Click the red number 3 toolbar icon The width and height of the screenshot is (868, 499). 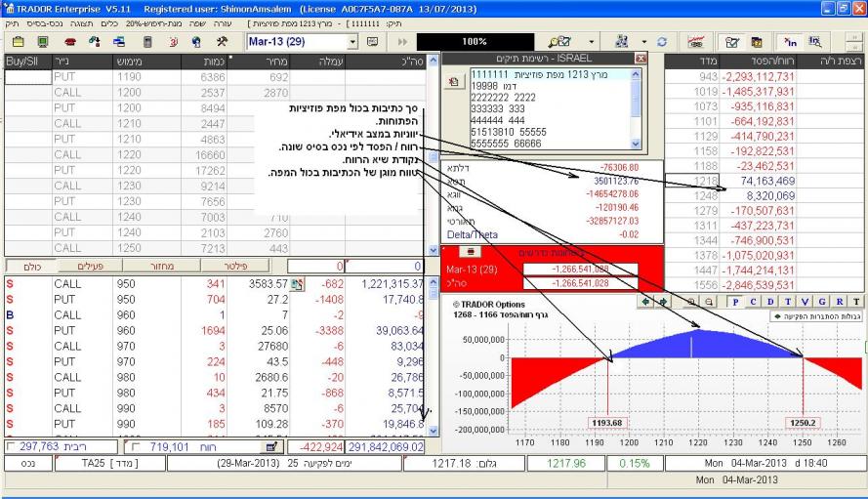[173, 42]
